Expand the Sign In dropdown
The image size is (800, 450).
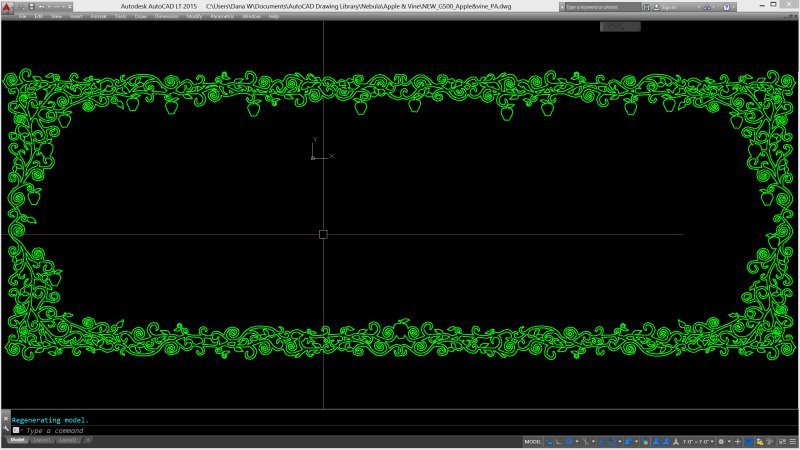pos(696,7)
